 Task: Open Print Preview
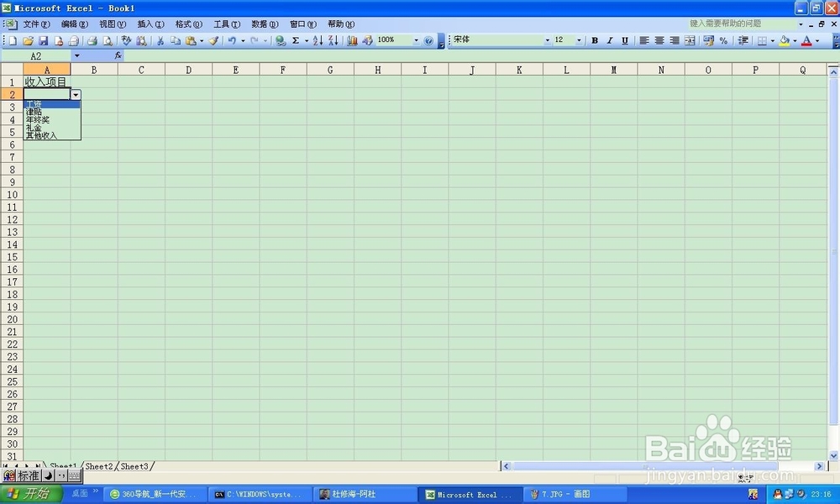[108, 40]
